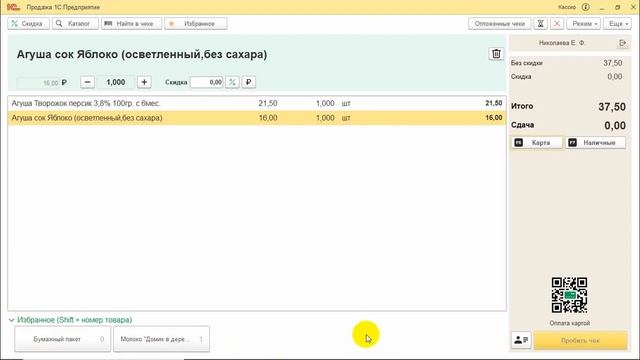The height and width of the screenshot is (360, 640).
Task: Open Избранное star button in toolbar
Action: coord(196,24)
